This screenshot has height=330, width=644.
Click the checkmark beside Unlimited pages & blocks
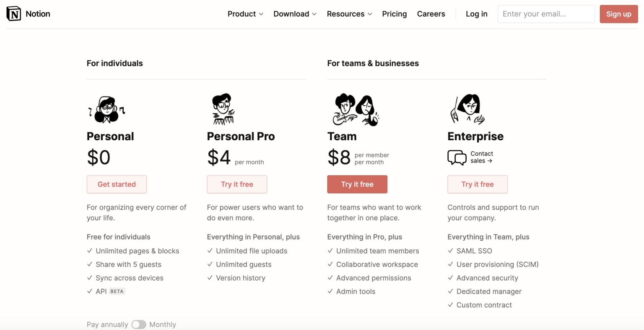click(89, 250)
